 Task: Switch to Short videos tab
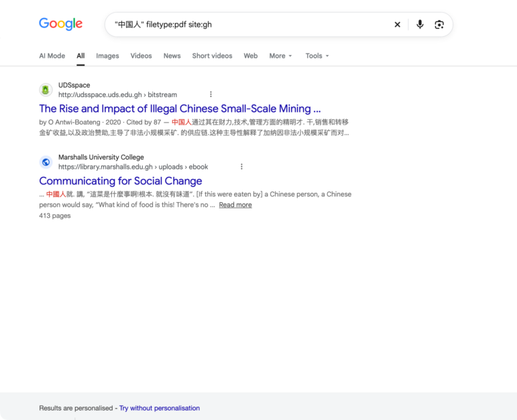tap(212, 56)
